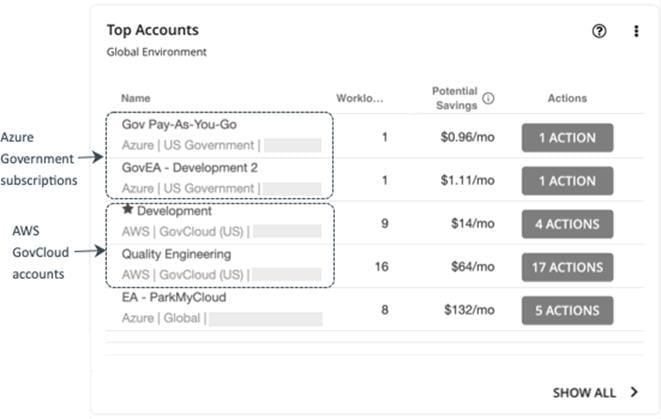Click 1 ACTION for Gov Pay-As-You-Go
Image resolution: width=661 pixels, height=419 pixels.
click(567, 138)
